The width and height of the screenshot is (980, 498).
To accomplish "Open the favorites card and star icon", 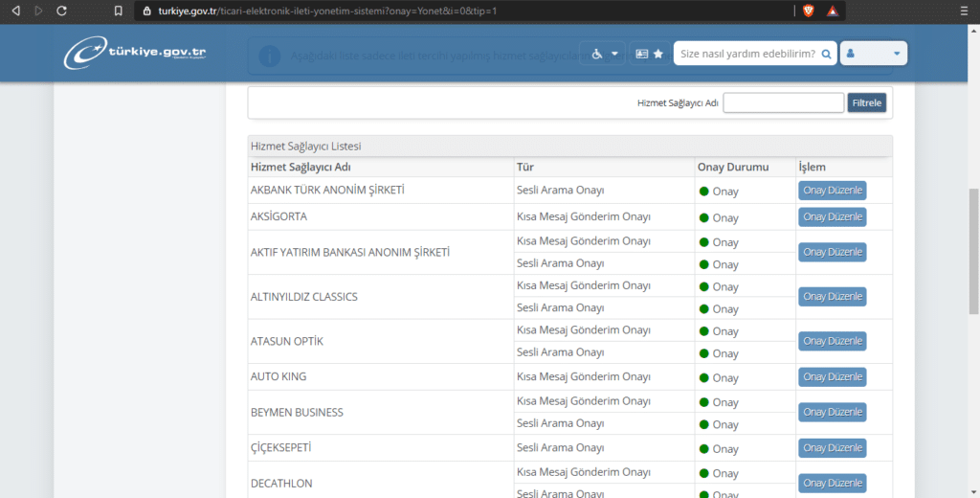I will [650, 54].
